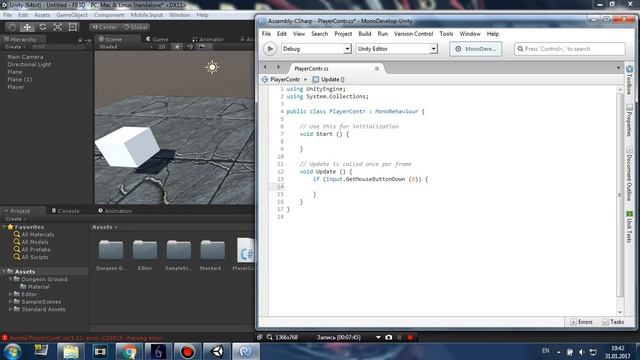Click the MonoDevelop search field
The width and height of the screenshot is (640, 360).
point(570,49)
